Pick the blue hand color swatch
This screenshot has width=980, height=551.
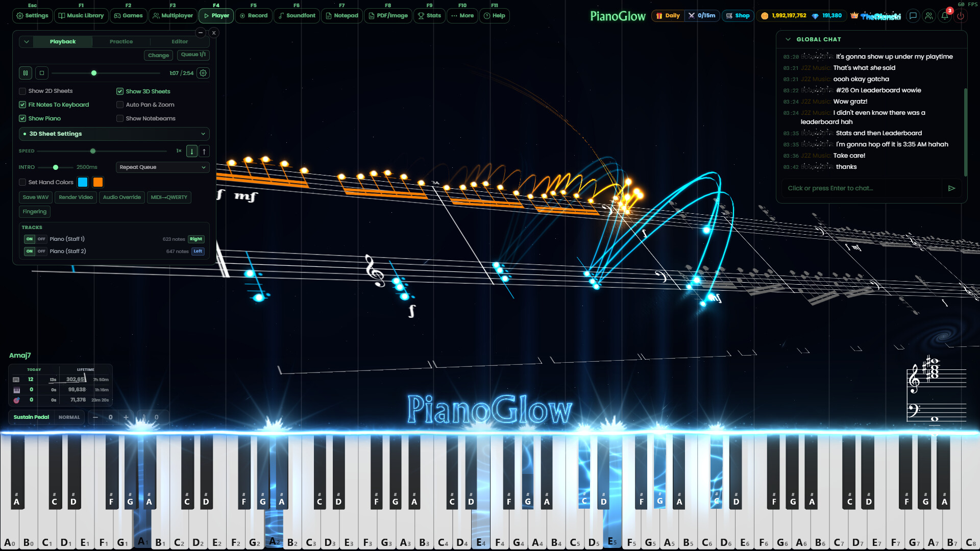tap(83, 182)
